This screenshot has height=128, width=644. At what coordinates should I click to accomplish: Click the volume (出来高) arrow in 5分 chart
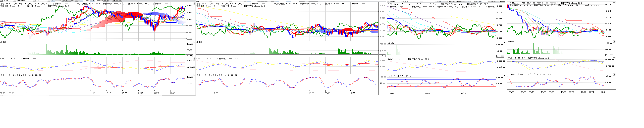point(195,42)
